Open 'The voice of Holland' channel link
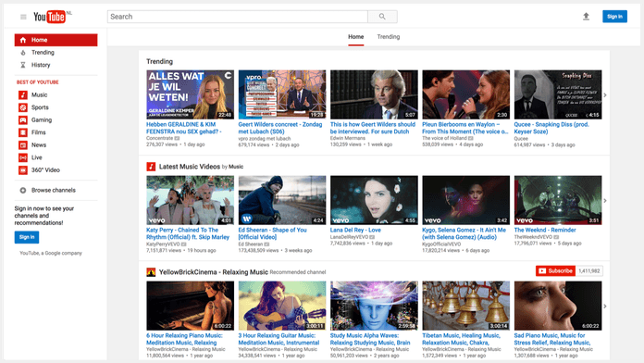 coord(445,139)
